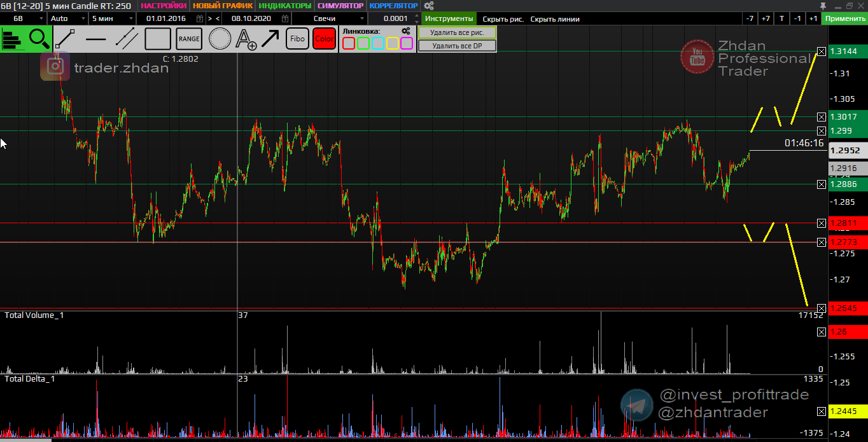Select the magnifier zoom tool
This screenshot has width=868, height=442.
point(39,39)
